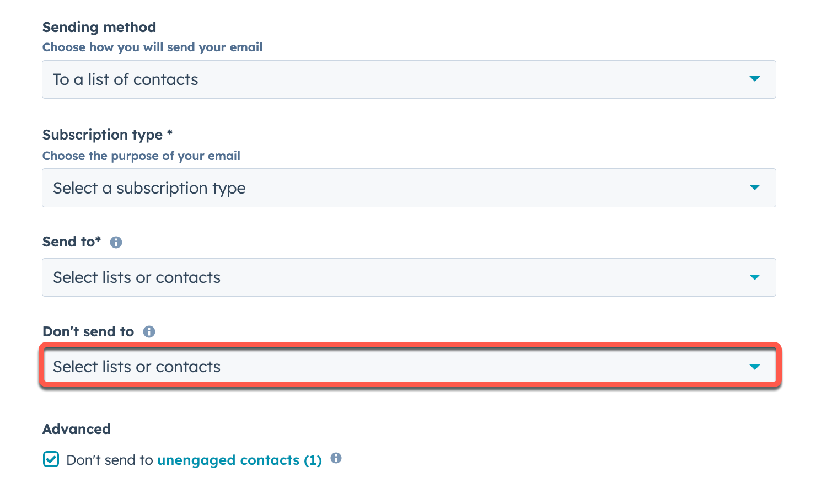
Task: Click the Choose how you will send your email text
Action: coord(152,47)
